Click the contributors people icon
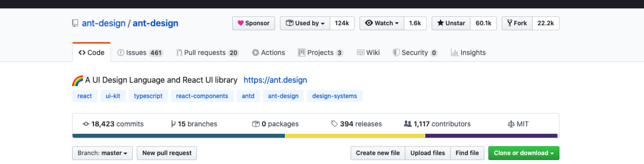Viewport: 644px width, 164px height. (408, 124)
